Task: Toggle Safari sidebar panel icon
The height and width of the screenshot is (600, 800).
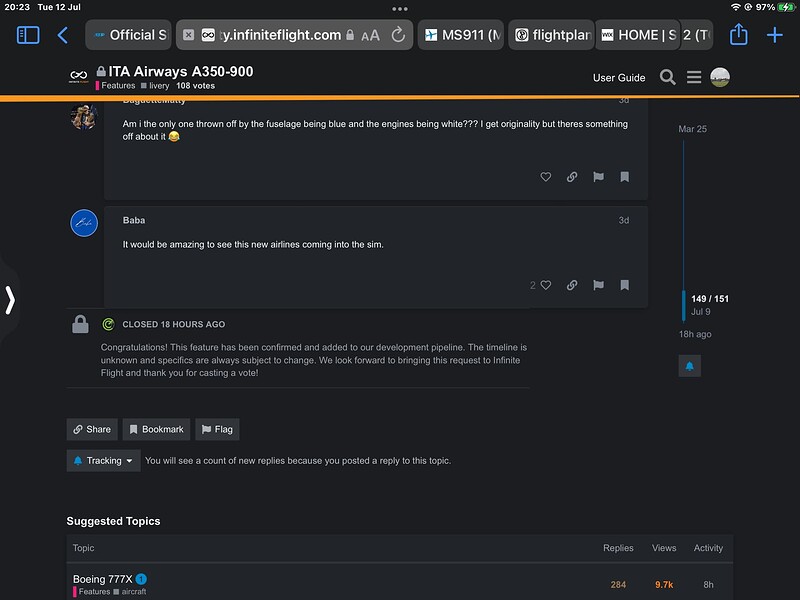Action: pos(28,35)
